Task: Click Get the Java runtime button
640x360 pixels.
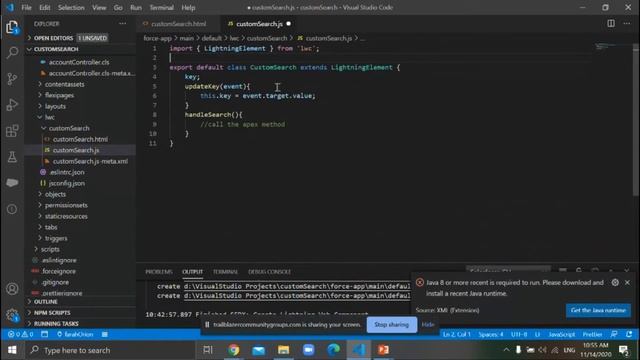Action: coord(598,310)
